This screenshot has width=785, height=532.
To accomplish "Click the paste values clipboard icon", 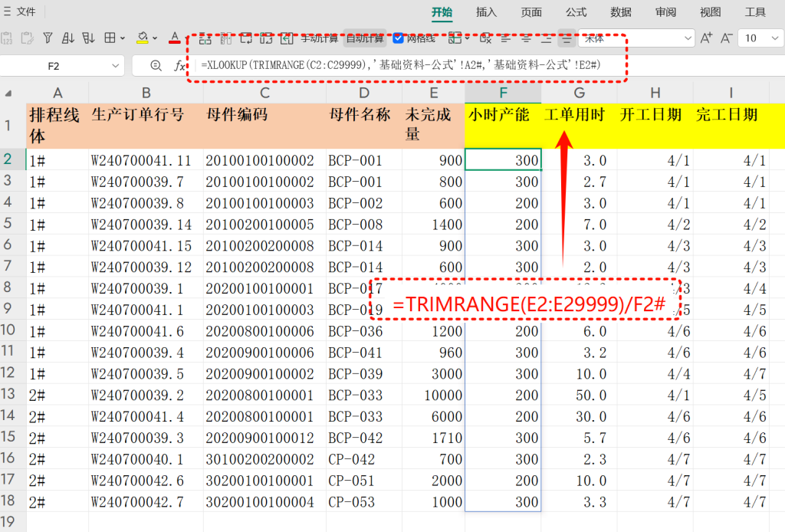I will [x=6, y=38].
